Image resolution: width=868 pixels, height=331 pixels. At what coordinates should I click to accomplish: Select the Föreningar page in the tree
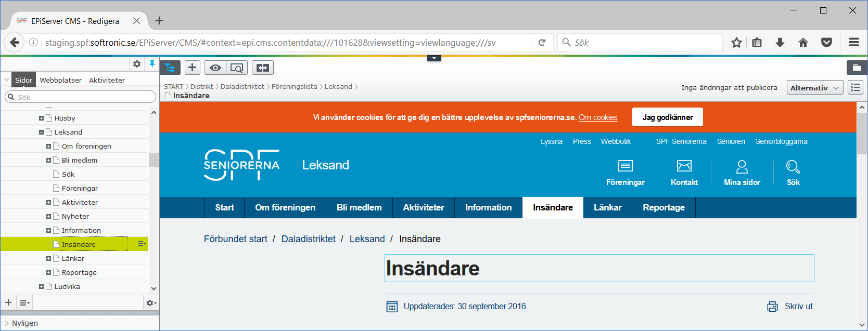tap(80, 189)
